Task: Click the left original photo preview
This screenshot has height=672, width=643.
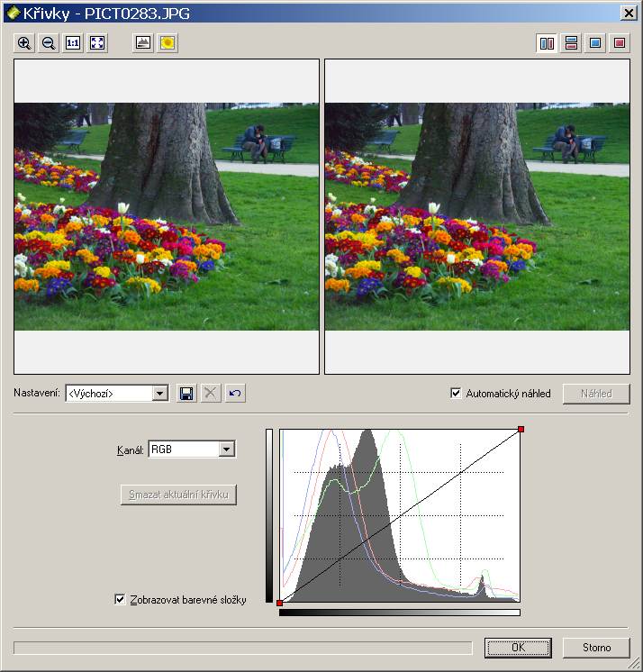Action: pos(167,216)
